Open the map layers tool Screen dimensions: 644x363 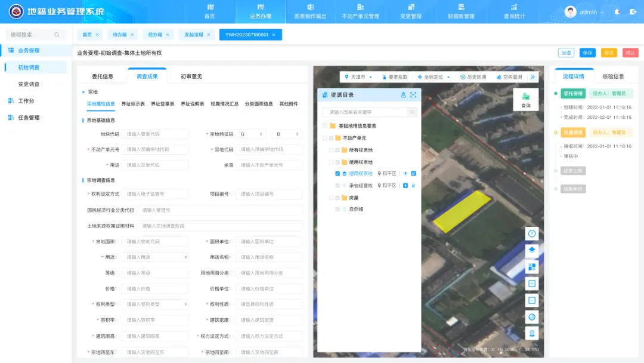point(532,250)
